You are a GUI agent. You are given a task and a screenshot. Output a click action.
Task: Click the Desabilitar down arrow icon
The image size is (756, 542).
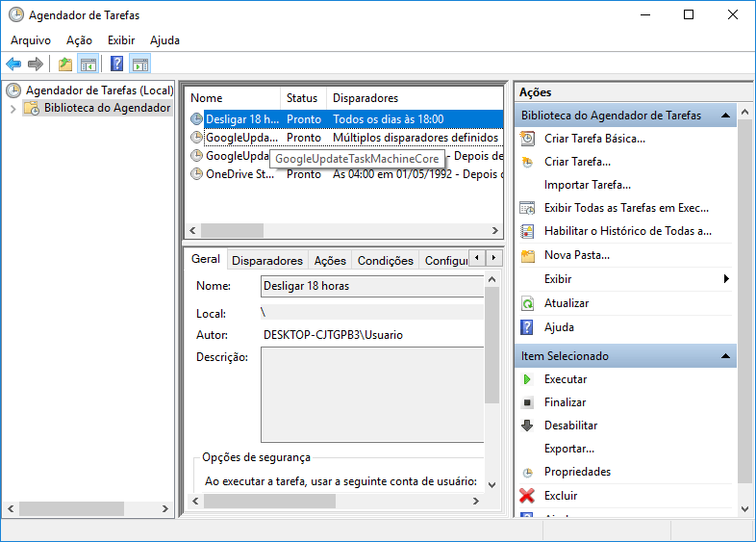tap(527, 426)
